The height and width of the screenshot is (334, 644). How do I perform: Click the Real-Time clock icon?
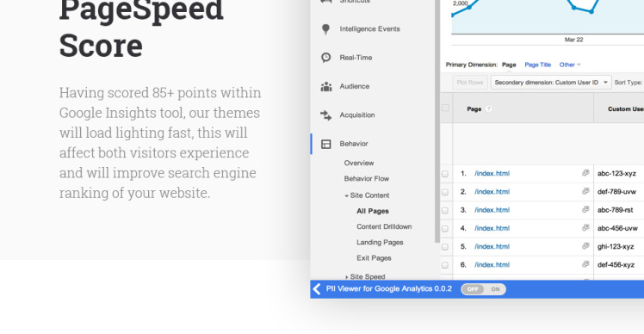[x=325, y=58]
